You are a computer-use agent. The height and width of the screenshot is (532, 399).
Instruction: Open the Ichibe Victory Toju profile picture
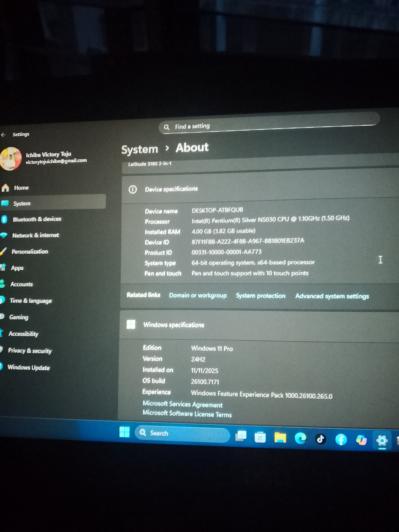[x=10, y=159]
